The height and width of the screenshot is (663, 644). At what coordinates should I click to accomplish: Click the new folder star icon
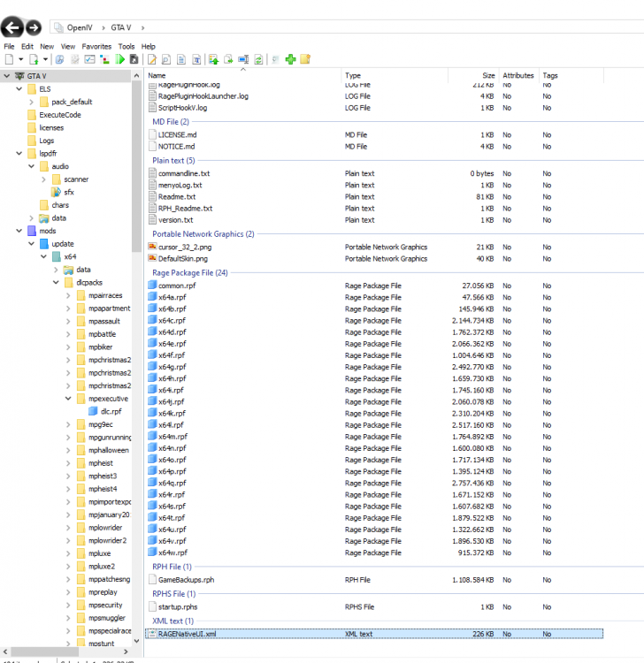click(305, 59)
